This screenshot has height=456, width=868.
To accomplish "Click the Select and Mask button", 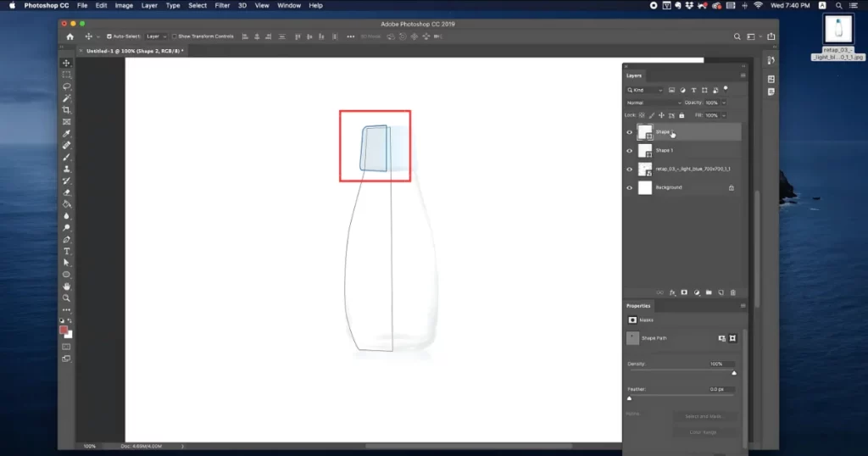I will (x=703, y=416).
